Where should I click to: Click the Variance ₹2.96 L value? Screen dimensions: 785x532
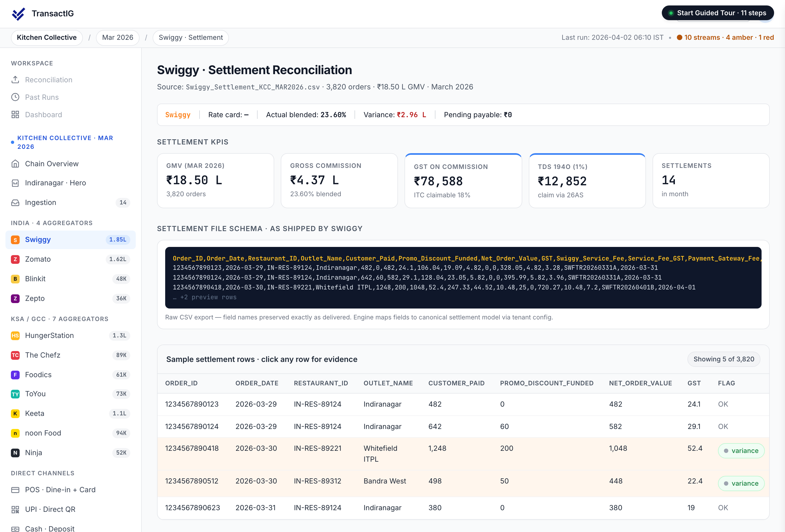point(411,115)
